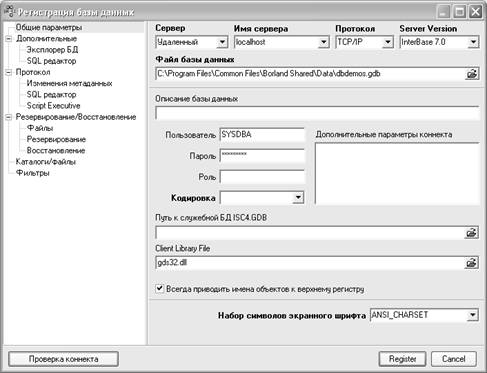Open the Кодировка dropdown
Viewport: 487px width, 373px height.
(x=298, y=198)
